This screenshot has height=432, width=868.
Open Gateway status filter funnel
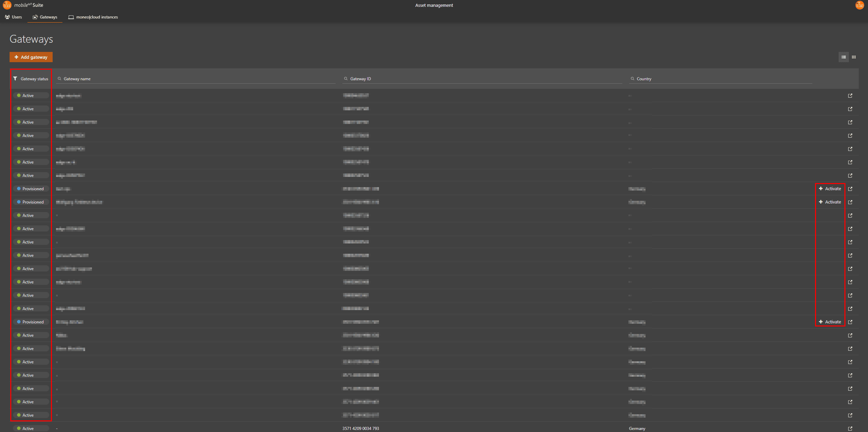(15, 79)
